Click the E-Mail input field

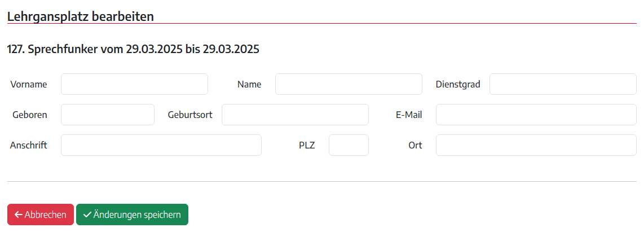coord(536,115)
